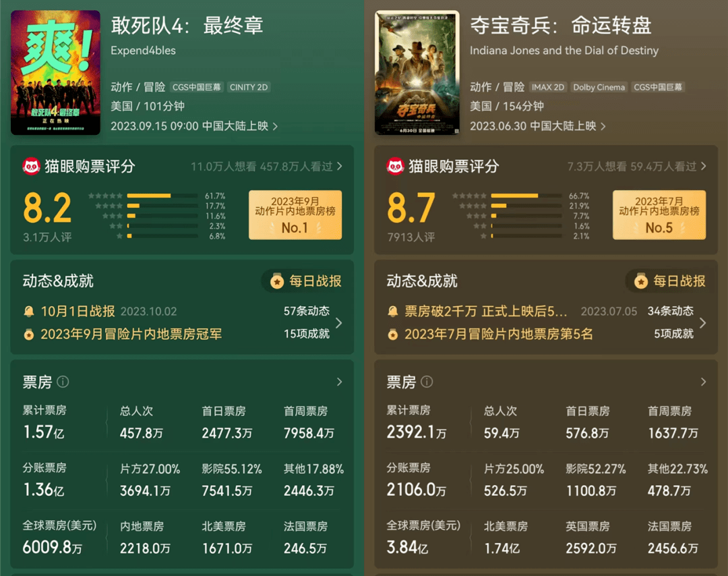The height and width of the screenshot is (576, 728).
Task: Open the box office details arrow for 敢死队4
Action: tap(339, 382)
